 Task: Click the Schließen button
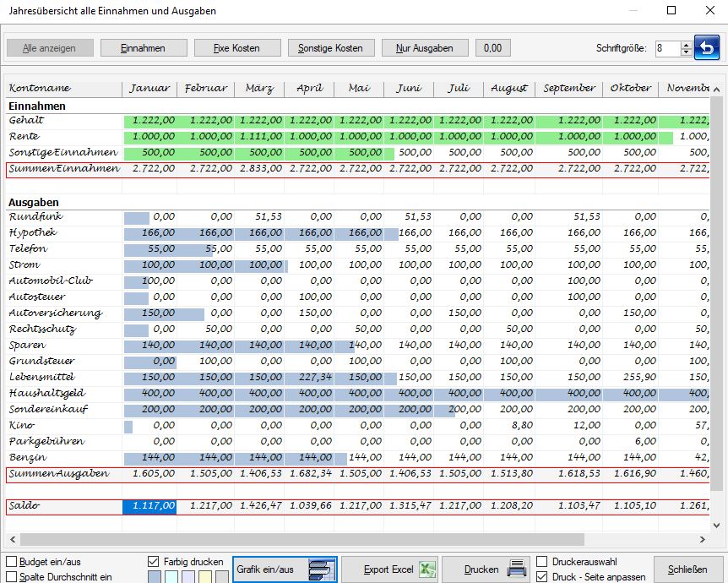687,569
